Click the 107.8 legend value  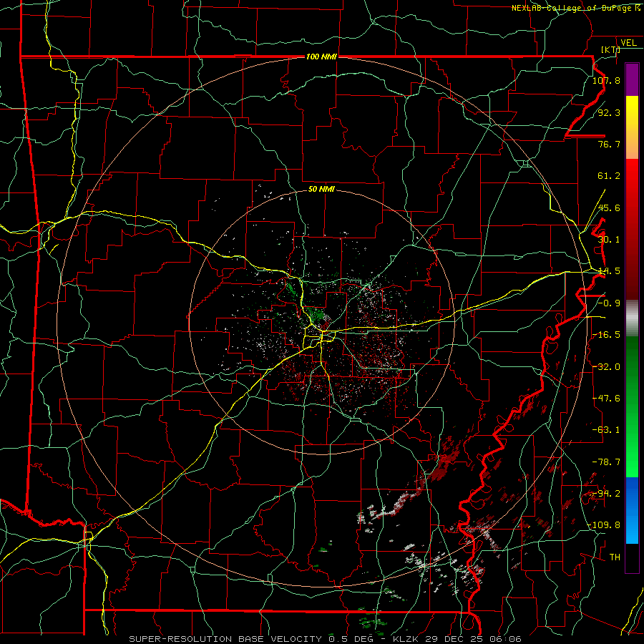(606, 81)
